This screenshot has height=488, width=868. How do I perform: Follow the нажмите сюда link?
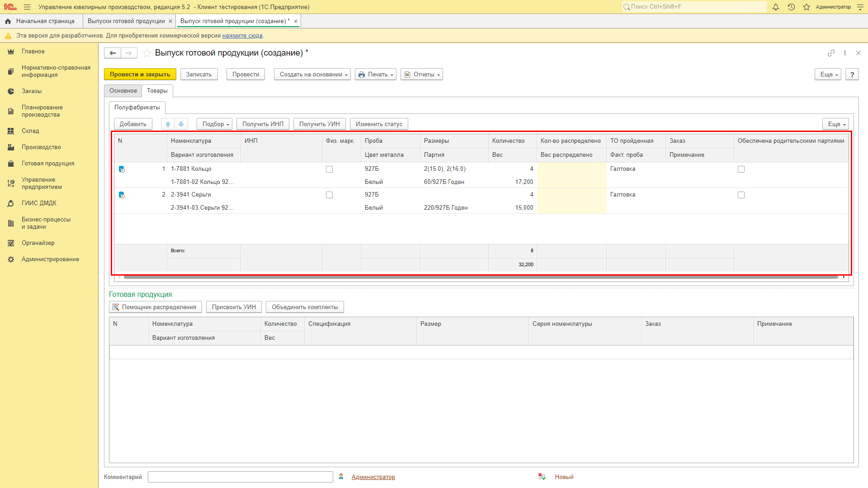point(242,36)
